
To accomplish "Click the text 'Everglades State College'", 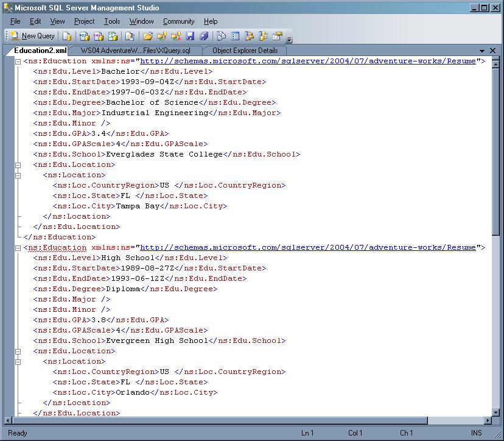I will (x=164, y=154).
